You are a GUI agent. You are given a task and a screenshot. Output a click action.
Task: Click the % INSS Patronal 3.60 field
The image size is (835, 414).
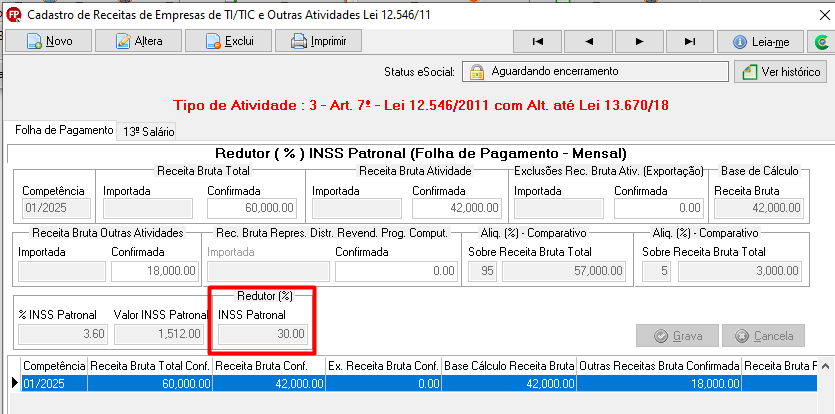63,334
